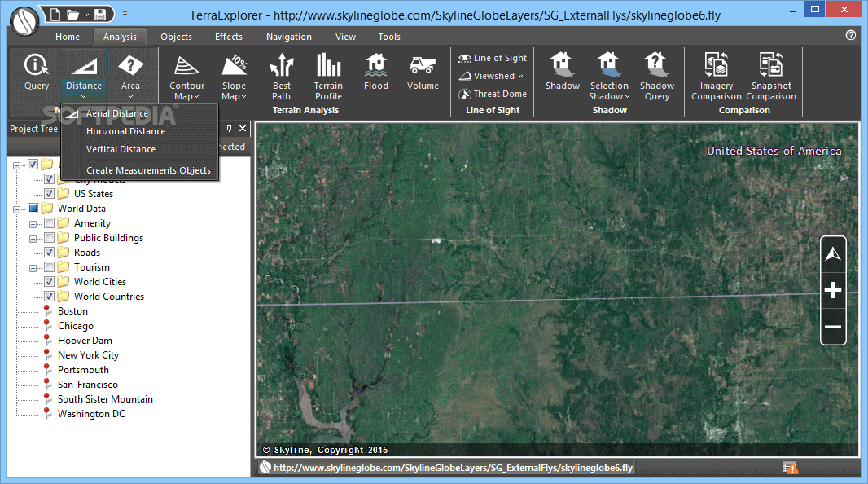The width and height of the screenshot is (868, 484).
Task: Select the Line of Sight tool
Action: coord(493,58)
